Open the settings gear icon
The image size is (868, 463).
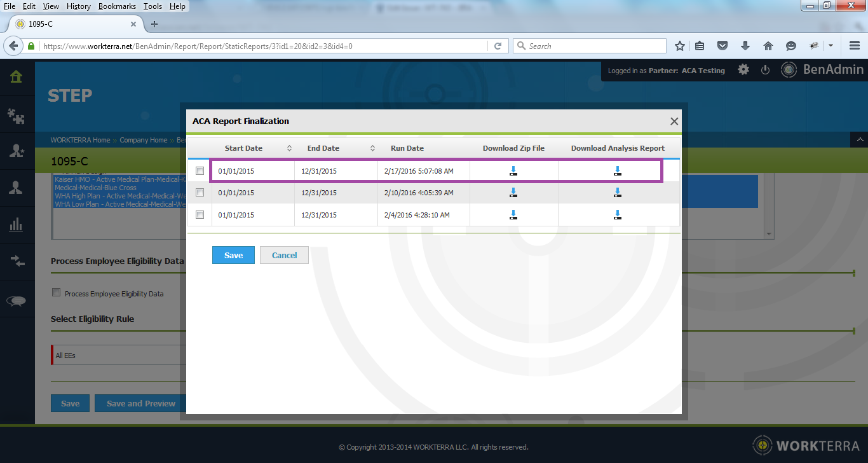coord(743,70)
